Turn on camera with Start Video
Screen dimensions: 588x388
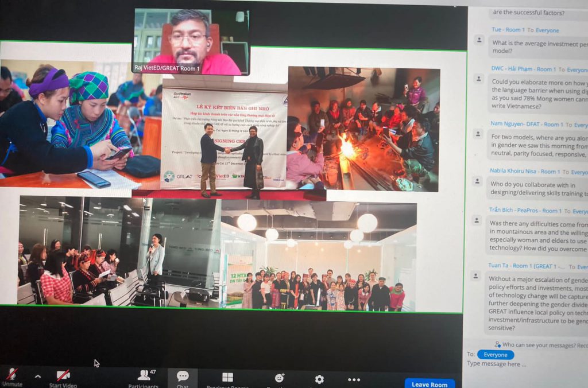click(63, 377)
